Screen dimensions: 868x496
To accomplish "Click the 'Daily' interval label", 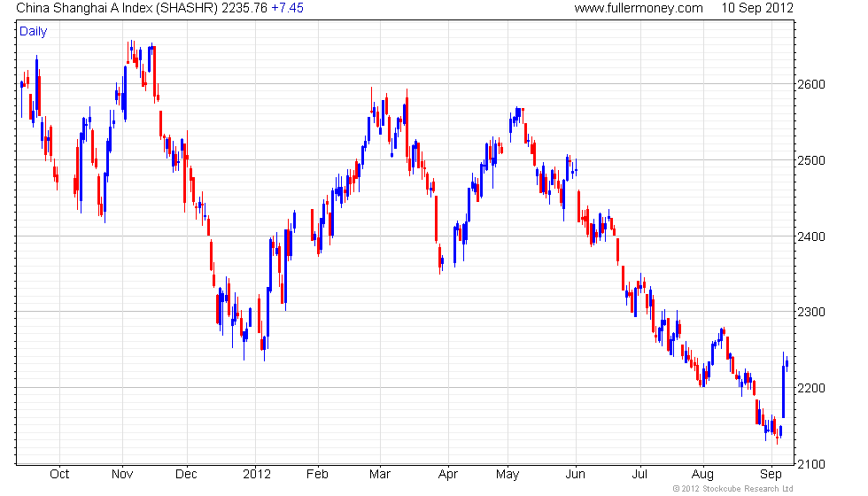I will pos(34,32).
